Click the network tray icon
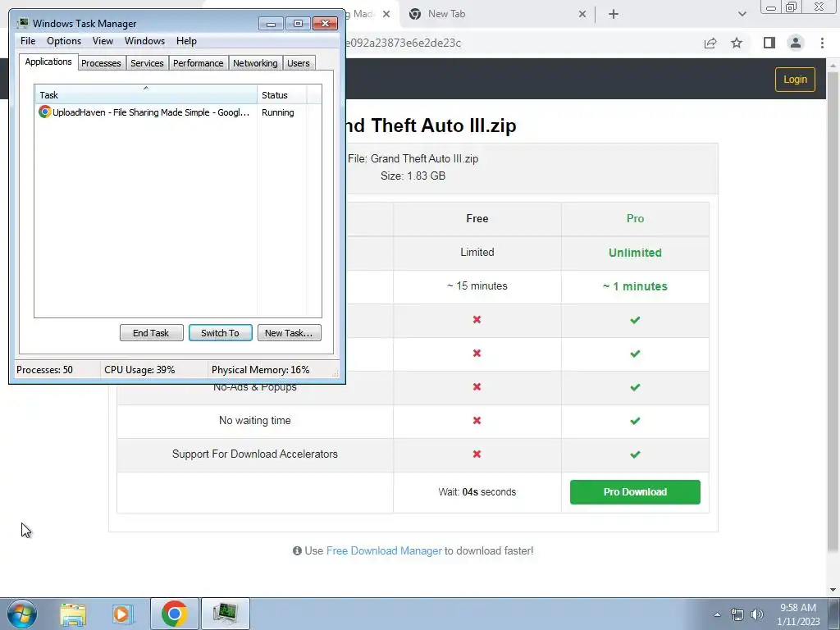The width and height of the screenshot is (840, 630). pyautogui.click(x=737, y=614)
